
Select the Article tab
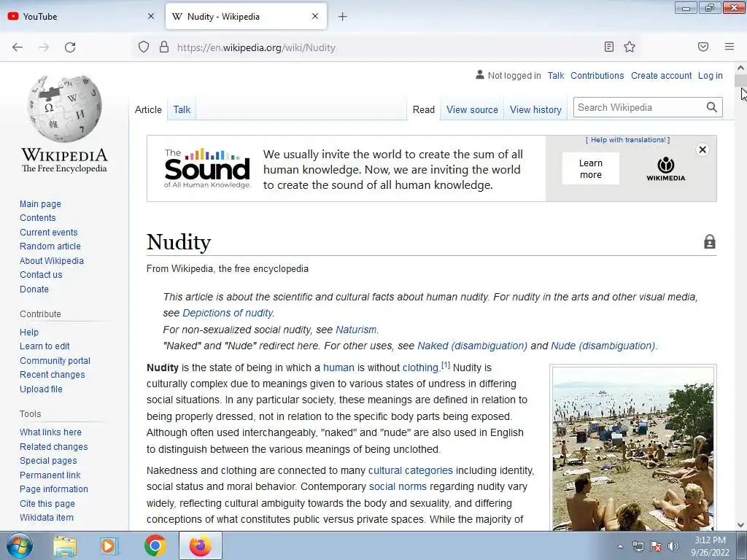148,109
